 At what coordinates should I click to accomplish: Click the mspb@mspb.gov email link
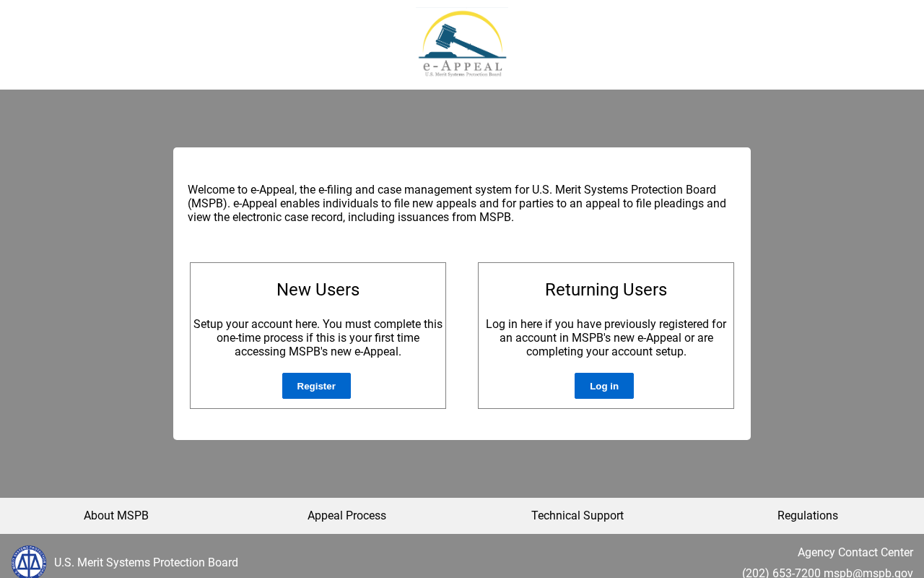pyautogui.click(x=868, y=573)
